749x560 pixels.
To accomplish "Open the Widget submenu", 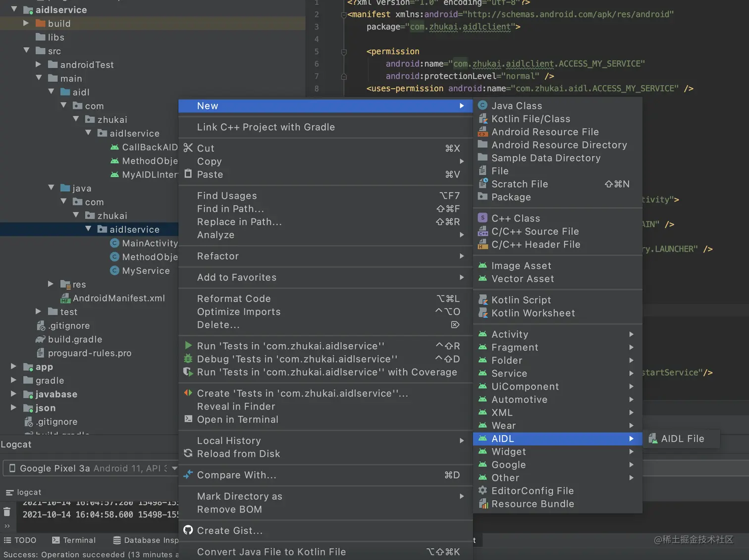I will [x=557, y=452].
